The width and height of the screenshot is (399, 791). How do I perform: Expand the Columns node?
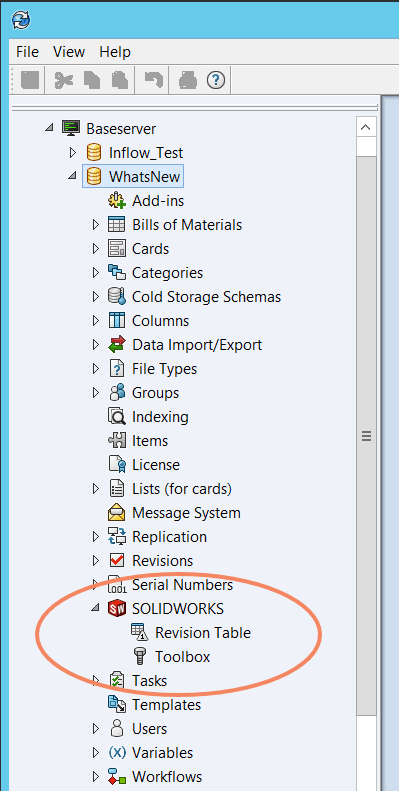[x=96, y=321]
